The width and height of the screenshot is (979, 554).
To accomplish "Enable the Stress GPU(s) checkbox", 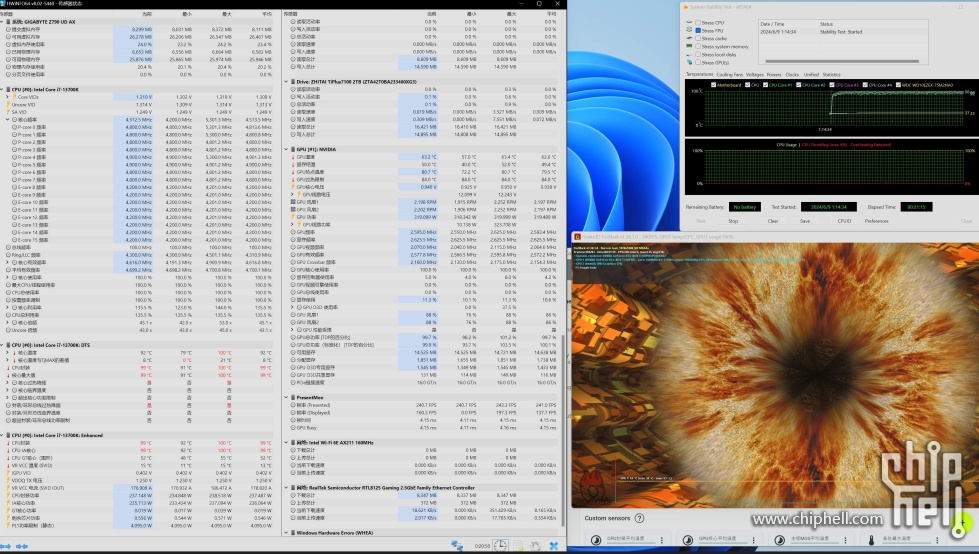I will coord(698,63).
